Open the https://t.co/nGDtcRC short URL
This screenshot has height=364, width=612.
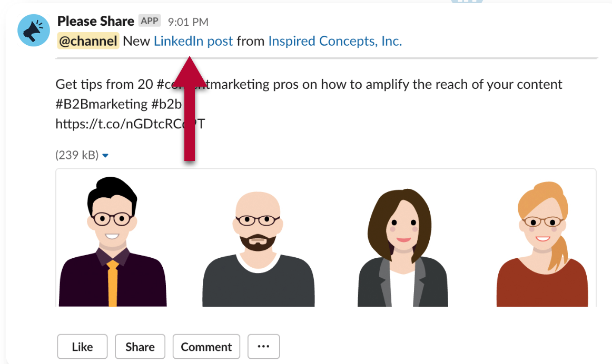pos(130,124)
